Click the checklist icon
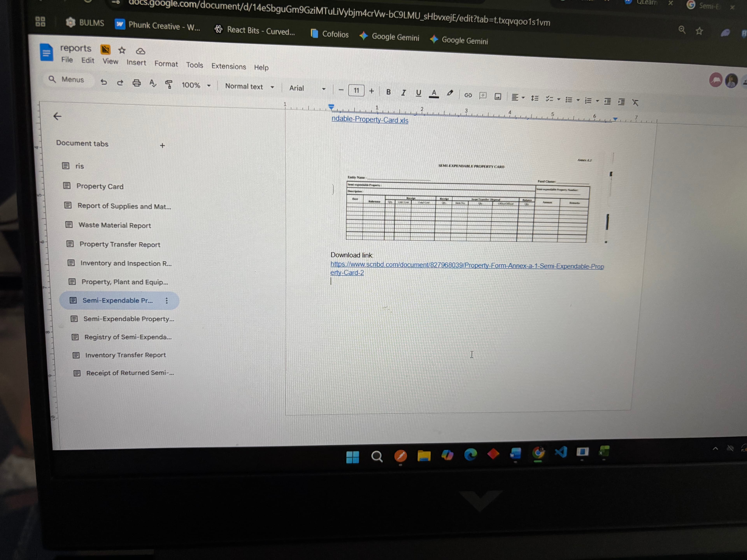 (549, 99)
